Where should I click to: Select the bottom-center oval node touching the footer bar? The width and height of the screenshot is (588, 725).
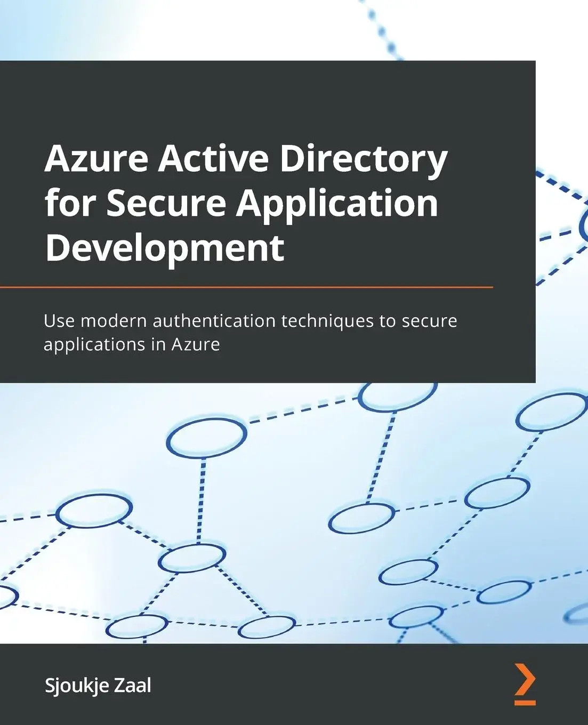267,627
